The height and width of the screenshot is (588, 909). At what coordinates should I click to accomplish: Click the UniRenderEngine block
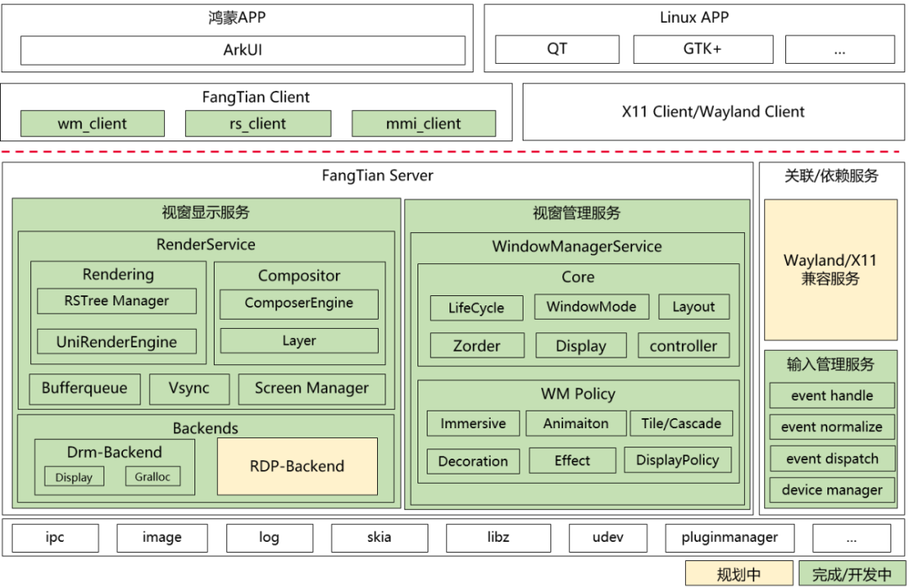(x=116, y=342)
